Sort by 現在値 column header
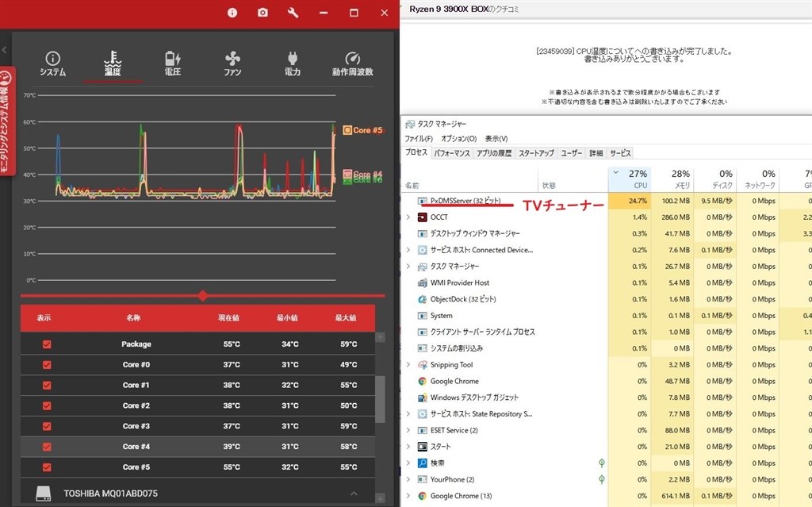812x507 pixels. click(x=228, y=318)
